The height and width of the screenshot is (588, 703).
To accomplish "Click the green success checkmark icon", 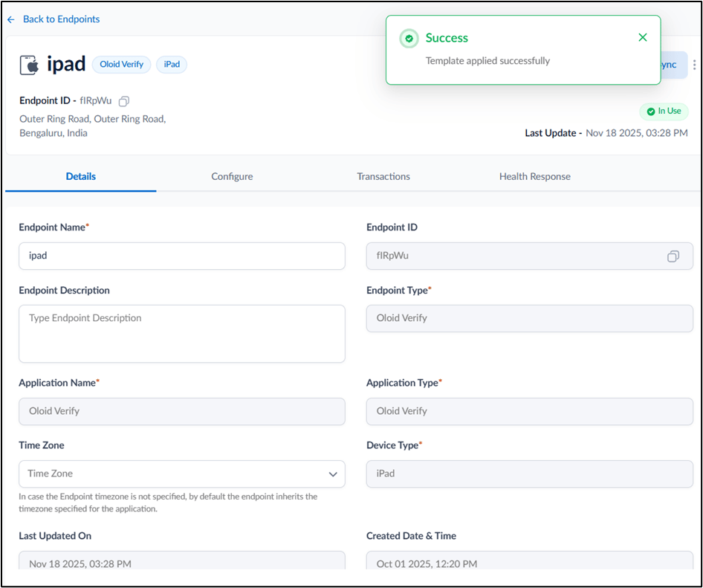I will [409, 39].
